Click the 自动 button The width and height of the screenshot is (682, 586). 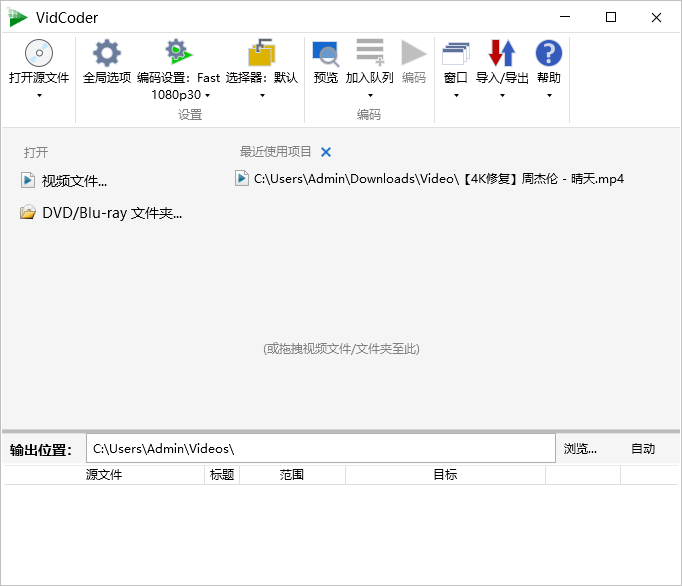point(643,449)
